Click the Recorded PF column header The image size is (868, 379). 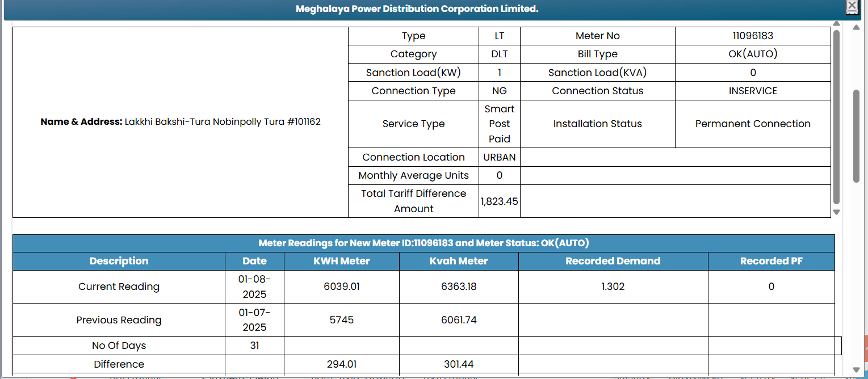click(771, 261)
